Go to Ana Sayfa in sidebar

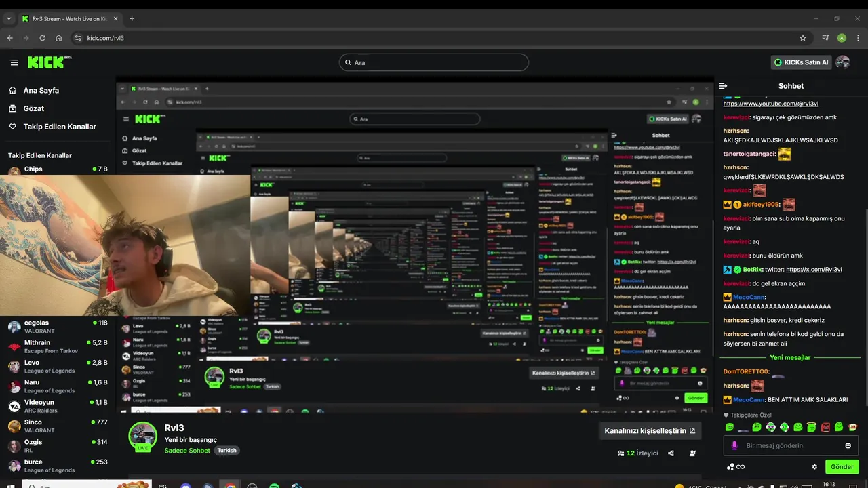pos(41,90)
